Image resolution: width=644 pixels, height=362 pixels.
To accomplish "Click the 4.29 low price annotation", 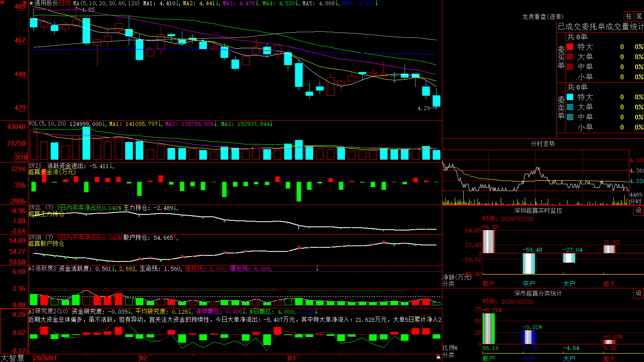I will pos(424,108).
